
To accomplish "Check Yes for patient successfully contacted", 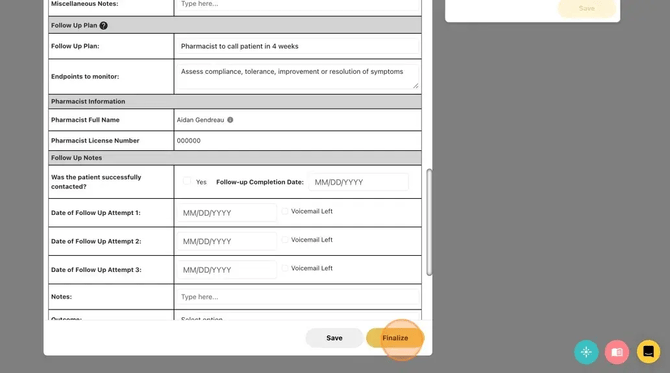I will (187, 181).
